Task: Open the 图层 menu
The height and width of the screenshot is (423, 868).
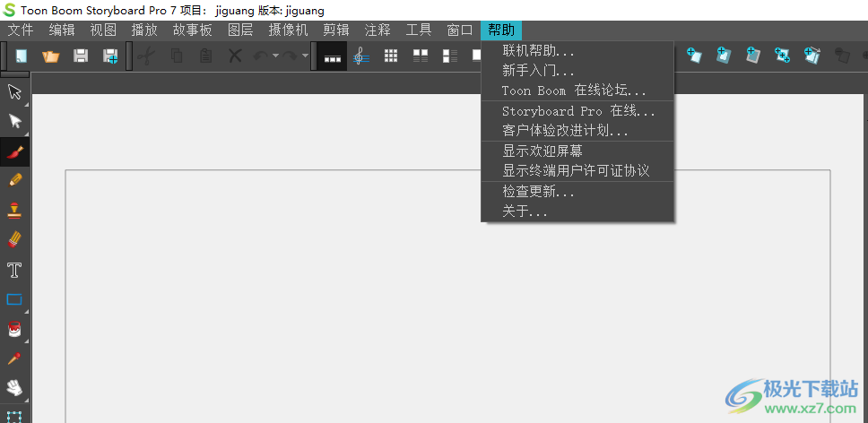Action: [240, 30]
